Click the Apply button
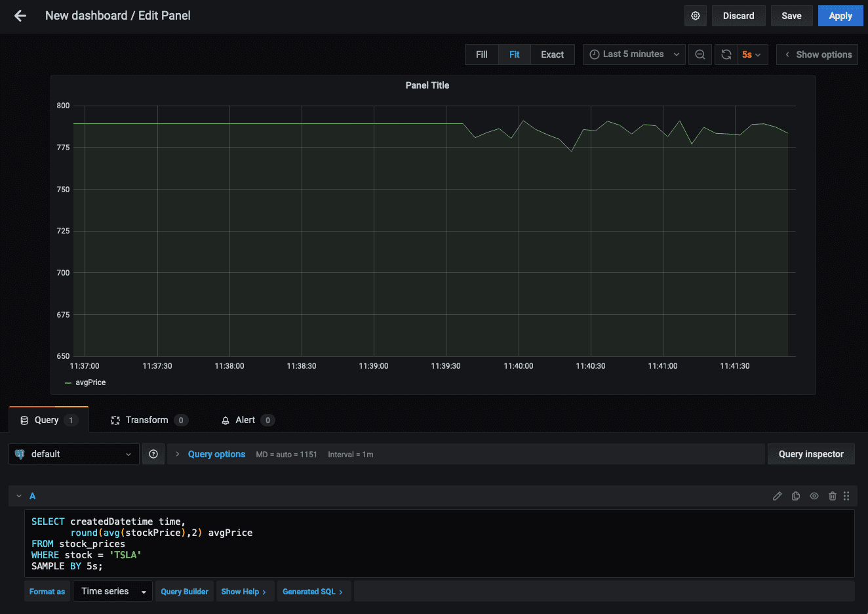This screenshot has height=614, width=868. [840, 16]
